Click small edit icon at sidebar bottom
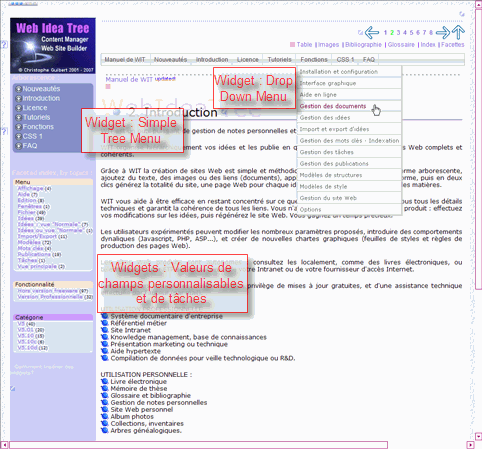The image size is (482, 449). pyautogui.click(x=13, y=388)
